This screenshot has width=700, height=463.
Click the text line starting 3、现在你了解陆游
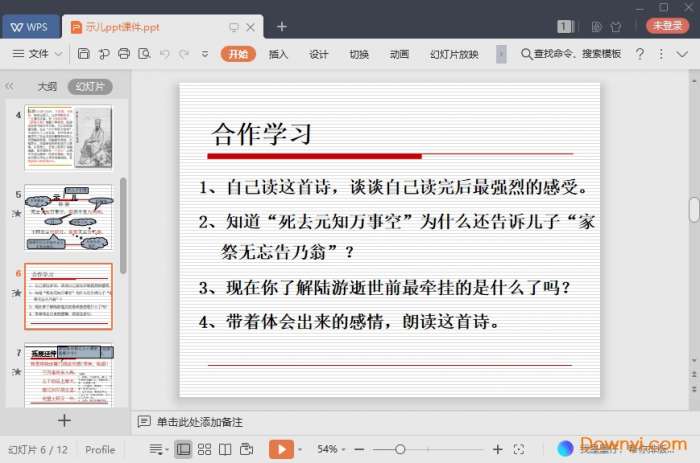click(384, 288)
